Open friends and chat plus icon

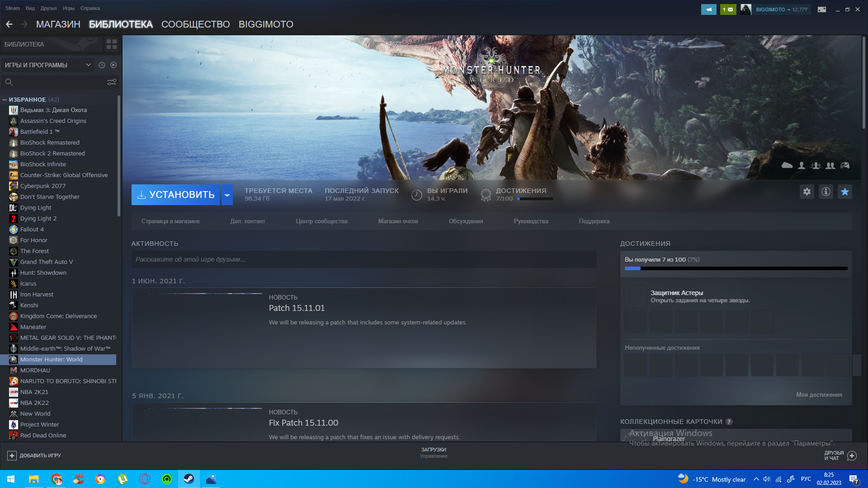coord(852,455)
